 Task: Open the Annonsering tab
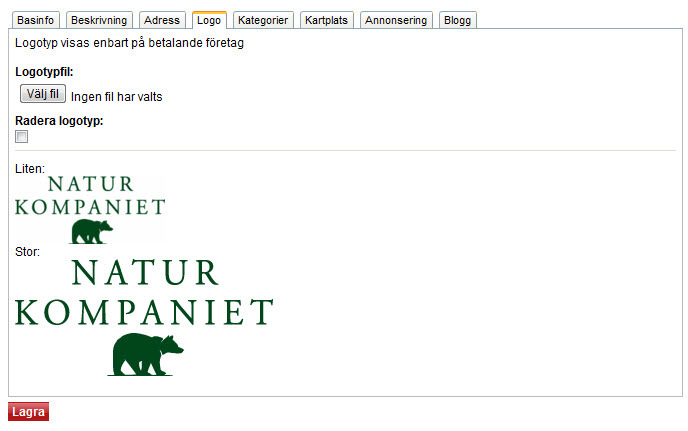point(396,20)
